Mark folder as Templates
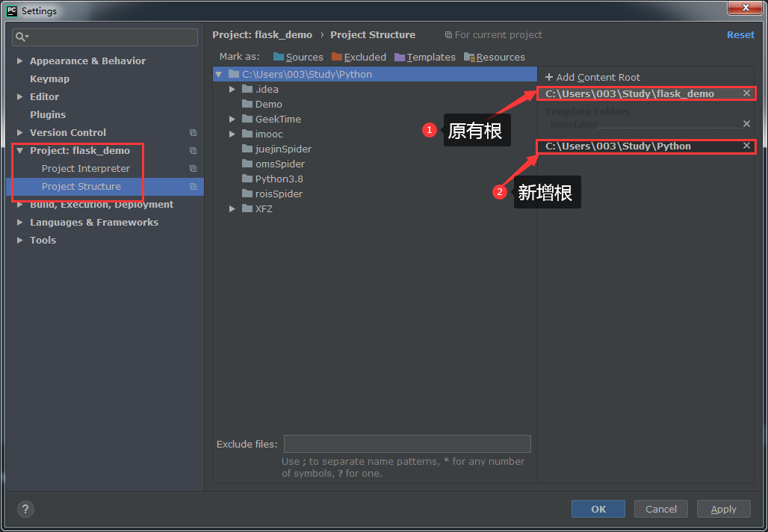768x532 pixels. [x=424, y=57]
